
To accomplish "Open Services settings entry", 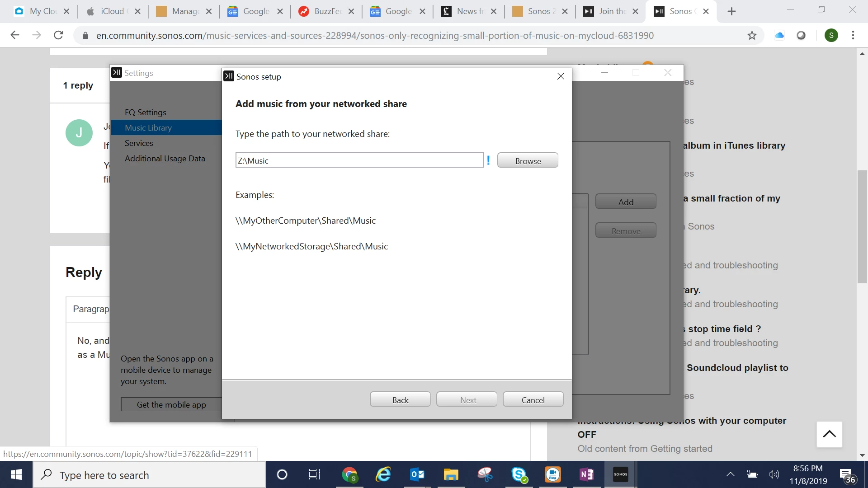I will (139, 143).
